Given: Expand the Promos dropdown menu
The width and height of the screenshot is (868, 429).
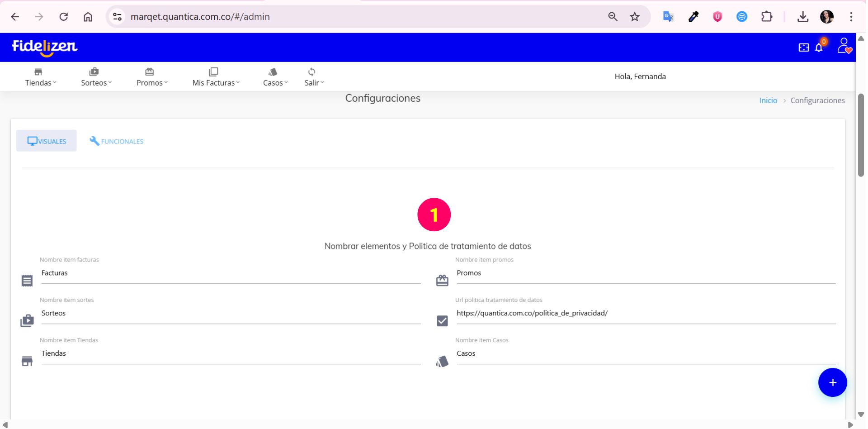Looking at the screenshot, I should click(152, 77).
